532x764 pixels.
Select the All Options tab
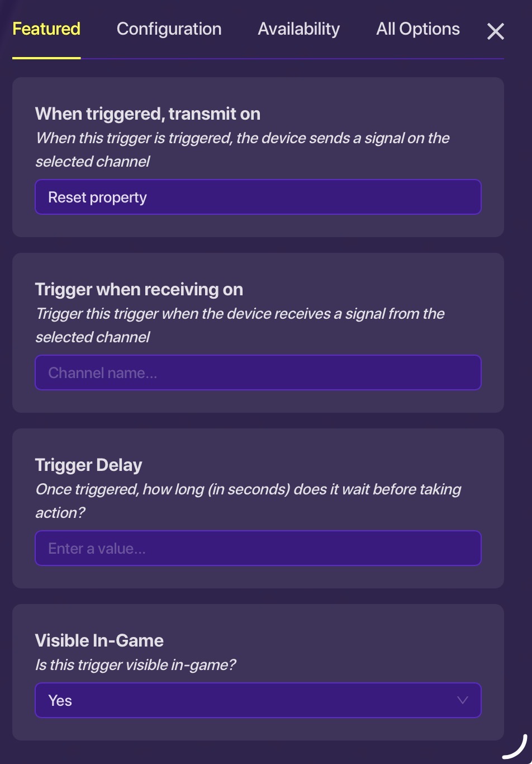point(418,29)
